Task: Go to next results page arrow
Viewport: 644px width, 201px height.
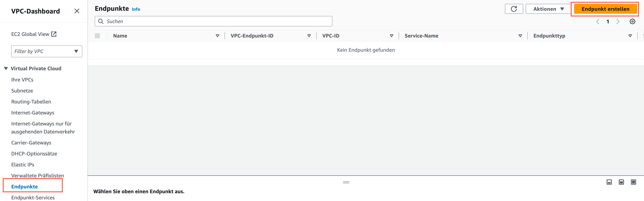Action: click(x=618, y=22)
